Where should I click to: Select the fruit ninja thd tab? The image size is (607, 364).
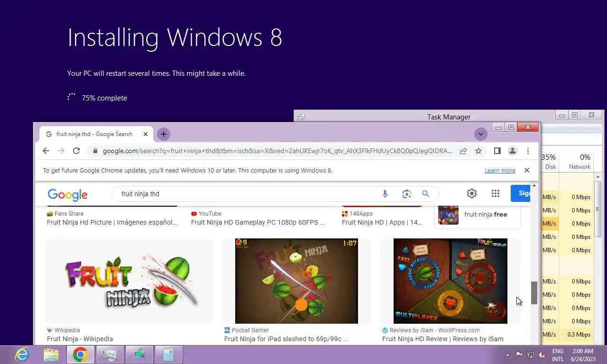[96, 134]
